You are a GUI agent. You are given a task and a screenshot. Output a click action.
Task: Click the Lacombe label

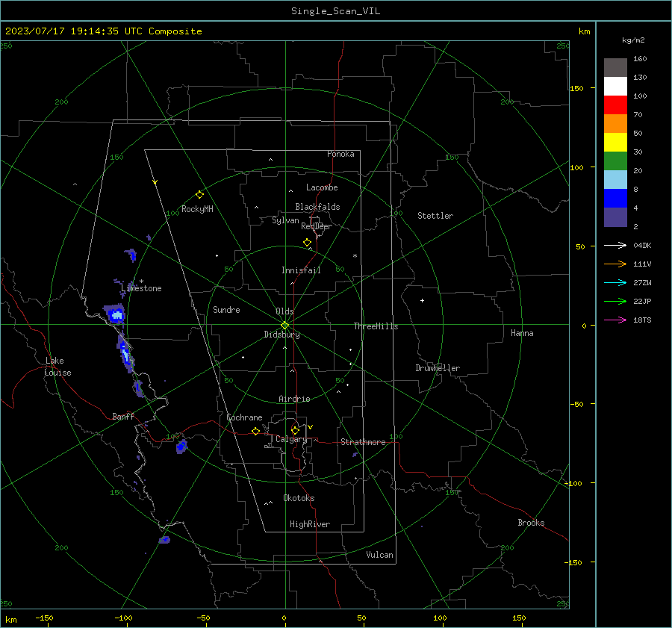point(322,187)
